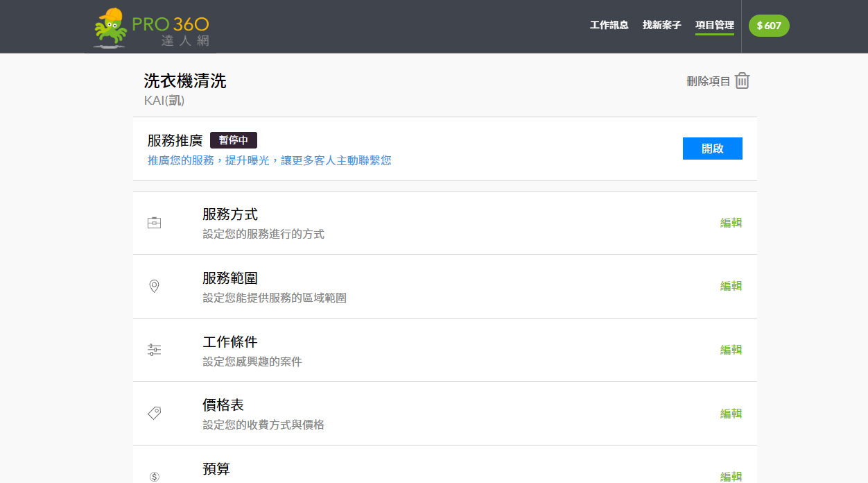Open the $607 balance badge
The height and width of the screenshot is (483, 868).
tap(769, 26)
